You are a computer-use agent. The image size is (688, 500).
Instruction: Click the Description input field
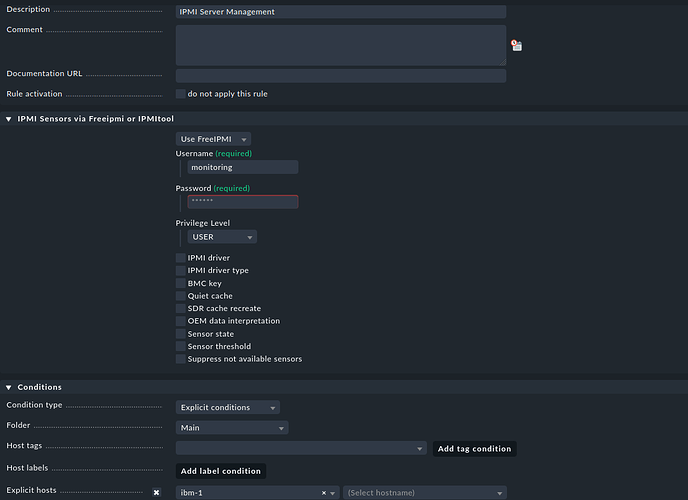coord(341,12)
